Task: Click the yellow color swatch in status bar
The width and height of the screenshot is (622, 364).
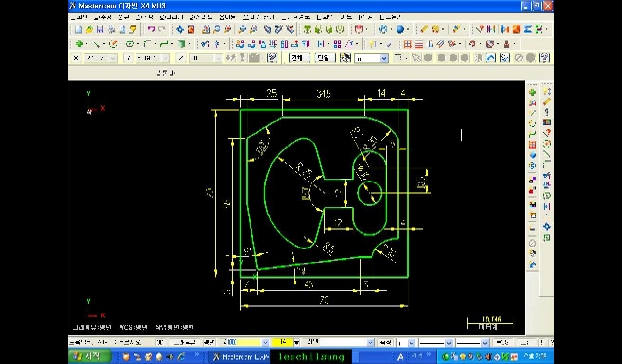Action: [x=282, y=343]
